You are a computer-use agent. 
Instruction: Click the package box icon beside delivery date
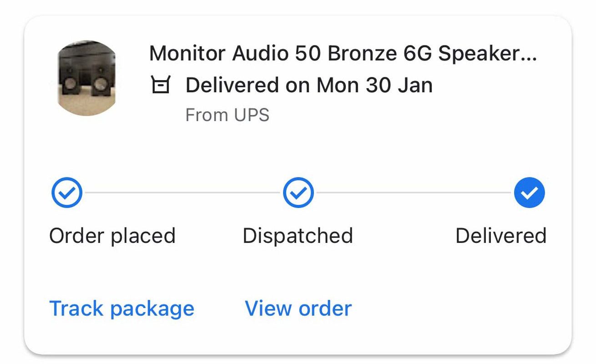[x=160, y=85]
